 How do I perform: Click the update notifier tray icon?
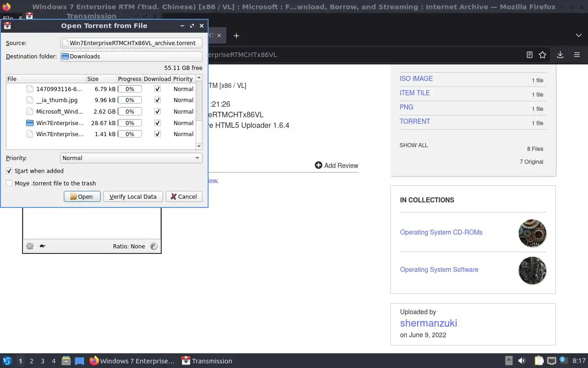564,361
